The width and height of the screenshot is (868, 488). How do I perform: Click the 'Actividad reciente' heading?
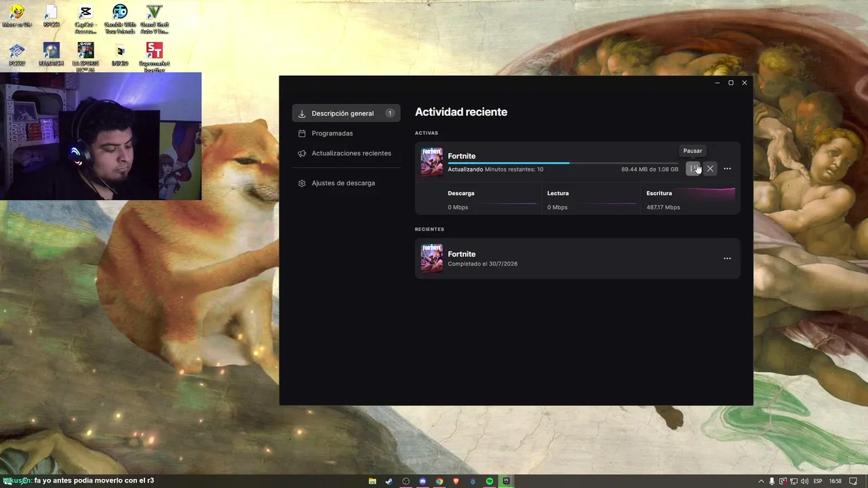[x=461, y=112]
